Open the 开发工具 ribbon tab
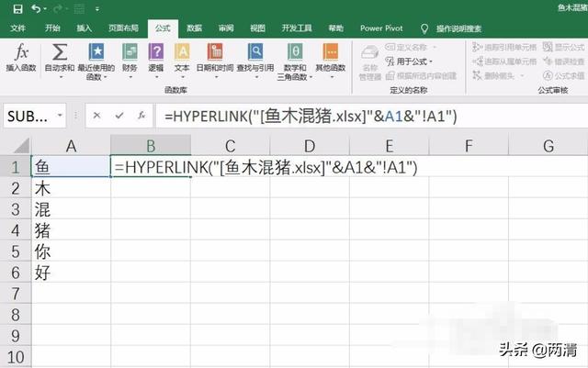This screenshot has width=588, height=368. click(297, 28)
